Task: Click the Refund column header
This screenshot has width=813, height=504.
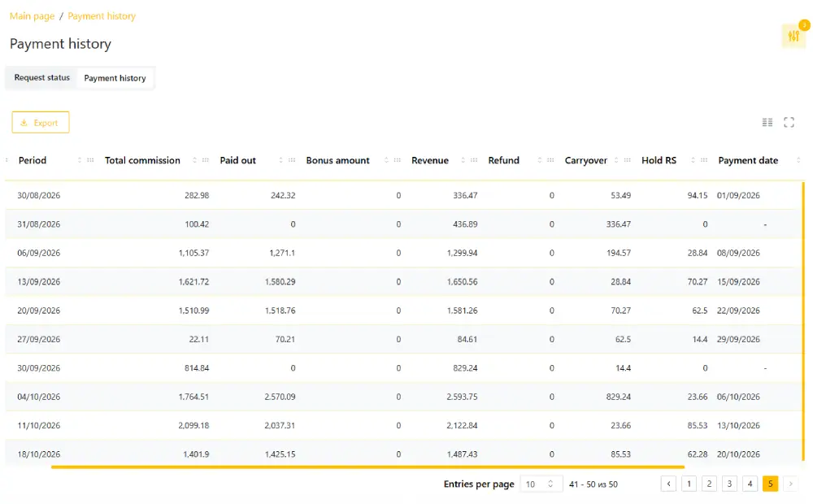Action: 503,160
